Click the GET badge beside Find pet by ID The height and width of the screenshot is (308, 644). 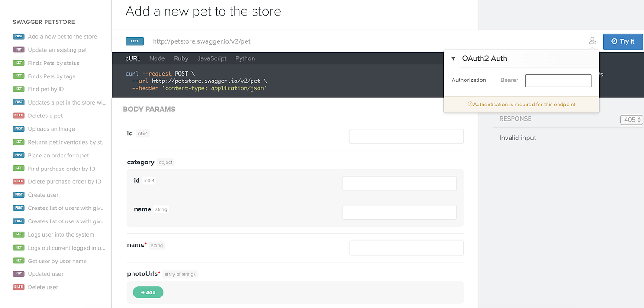(x=18, y=89)
